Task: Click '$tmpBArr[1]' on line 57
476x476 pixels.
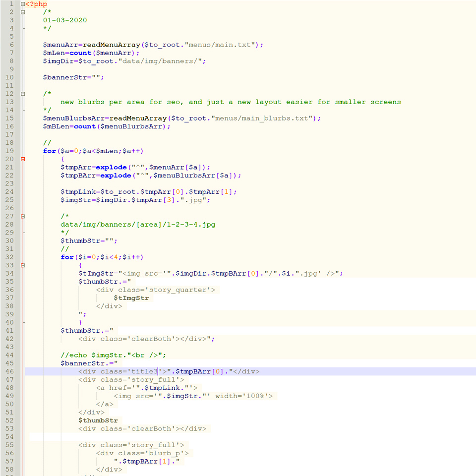Action: click(147, 462)
